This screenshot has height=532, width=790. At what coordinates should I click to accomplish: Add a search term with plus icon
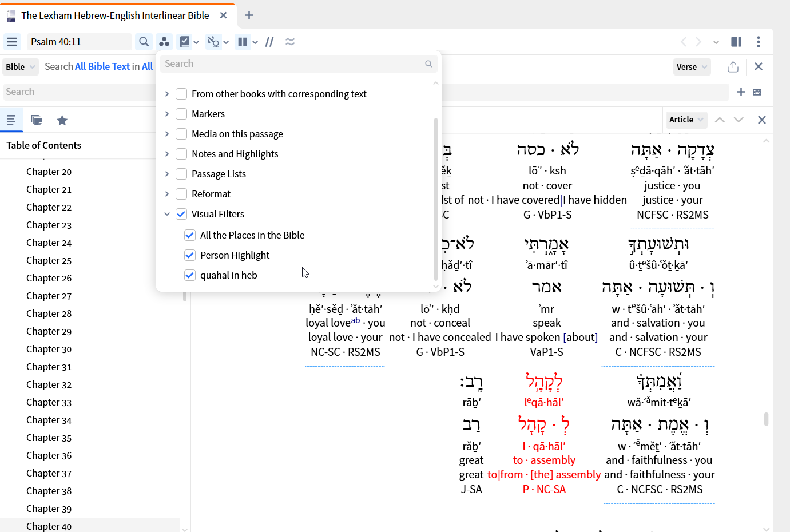(741, 92)
